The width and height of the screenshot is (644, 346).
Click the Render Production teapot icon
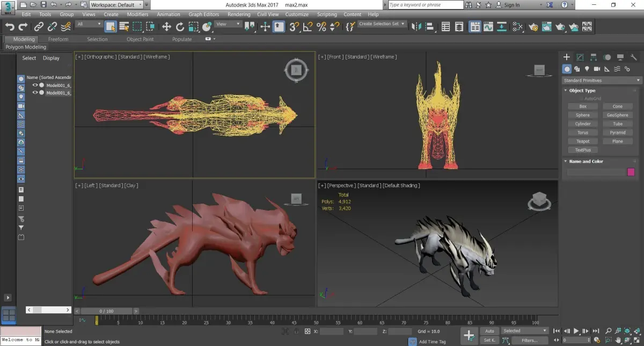[560, 26]
